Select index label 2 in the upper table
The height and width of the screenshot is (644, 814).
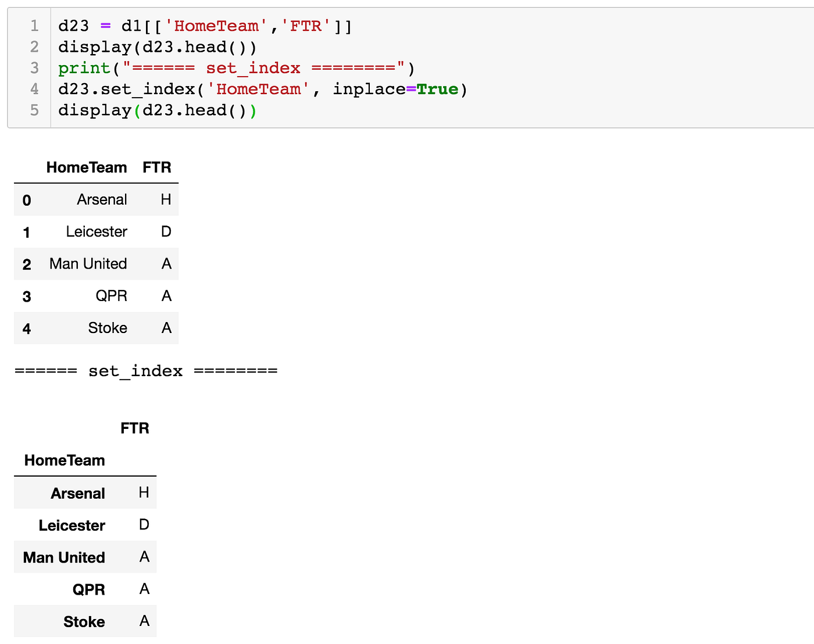point(27,264)
